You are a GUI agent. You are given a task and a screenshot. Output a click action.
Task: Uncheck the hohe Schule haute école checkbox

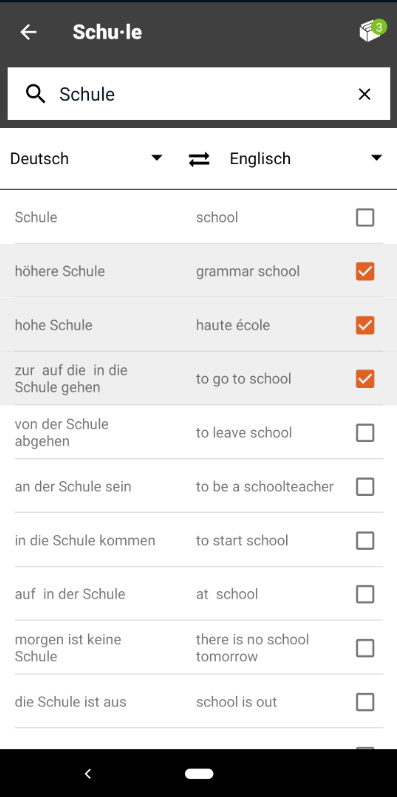pos(365,325)
